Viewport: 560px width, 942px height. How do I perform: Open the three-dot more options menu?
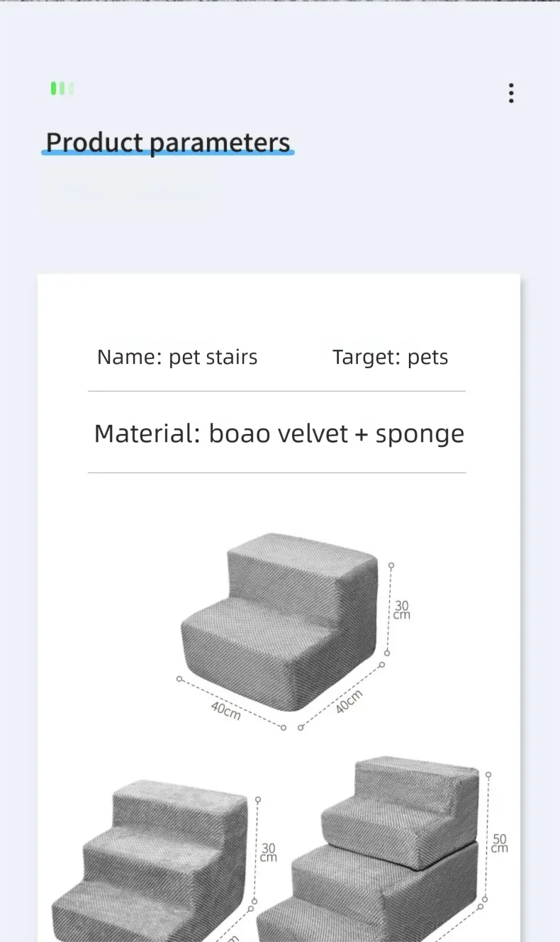pos(510,93)
